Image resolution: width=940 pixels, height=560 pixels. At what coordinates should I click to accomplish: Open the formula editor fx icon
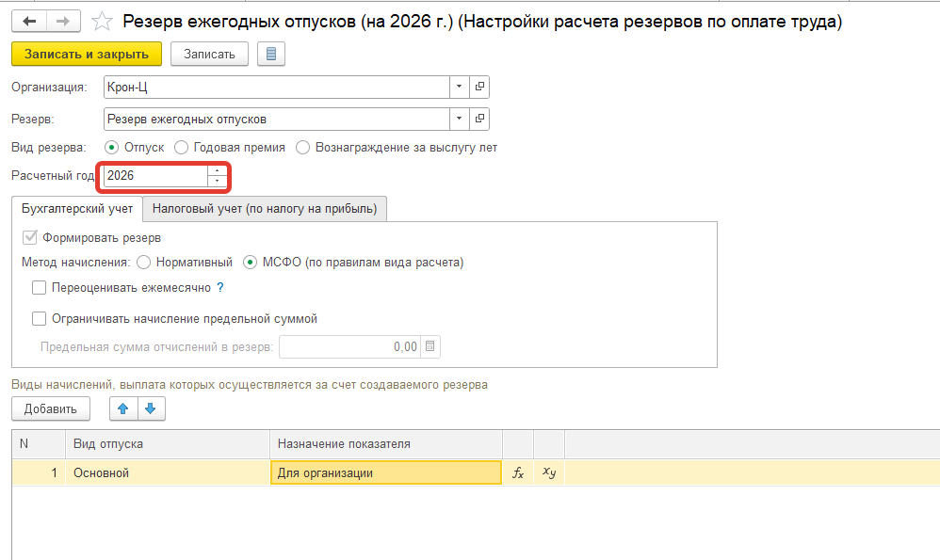click(517, 472)
